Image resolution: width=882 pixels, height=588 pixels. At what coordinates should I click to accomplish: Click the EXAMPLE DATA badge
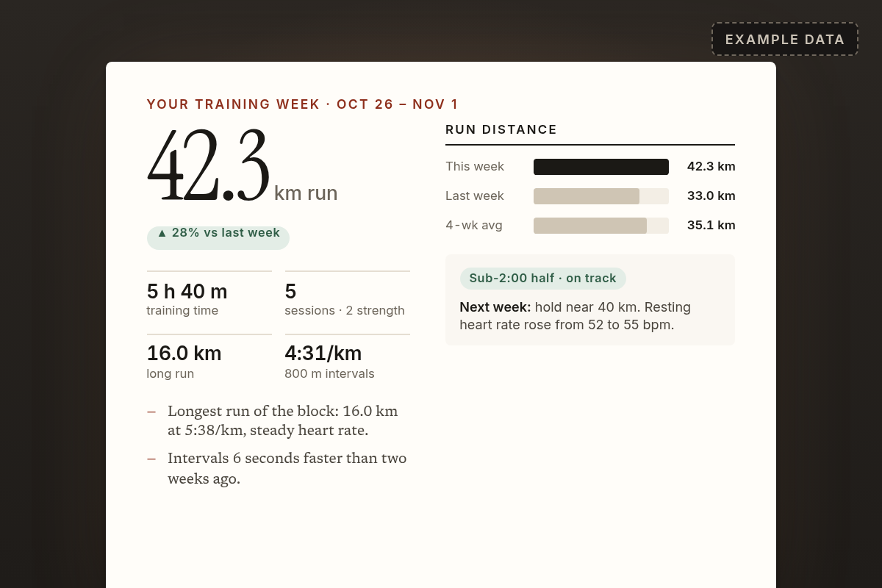coord(785,39)
